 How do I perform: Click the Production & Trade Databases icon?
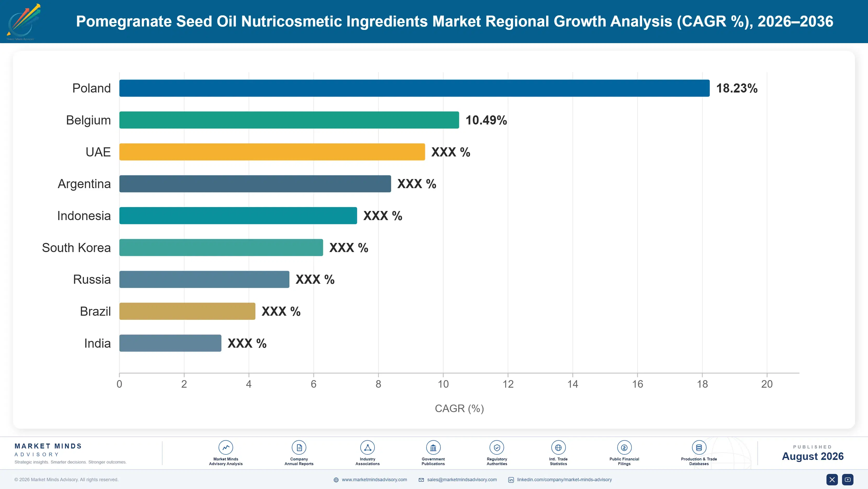click(699, 447)
